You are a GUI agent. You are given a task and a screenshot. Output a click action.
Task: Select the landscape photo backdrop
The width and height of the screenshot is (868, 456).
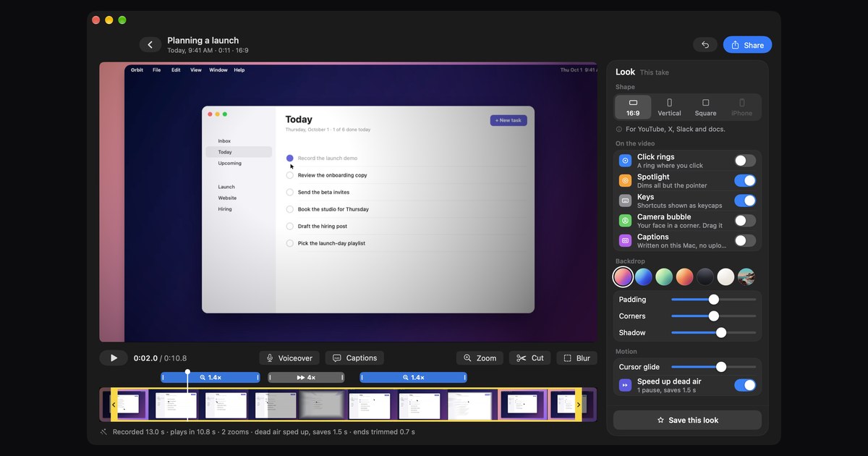coord(746,276)
